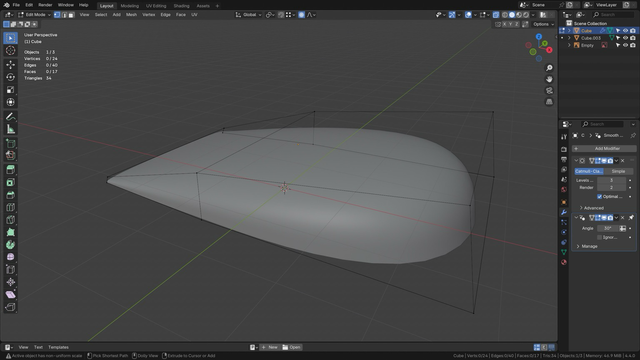Open the Mesh menu
640x360 pixels.
pyautogui.click(x=131, y=15)
